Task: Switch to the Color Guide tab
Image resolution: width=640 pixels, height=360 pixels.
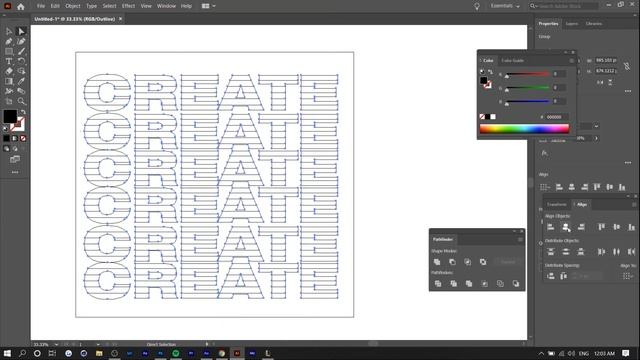Action: (x=512, y=60)
